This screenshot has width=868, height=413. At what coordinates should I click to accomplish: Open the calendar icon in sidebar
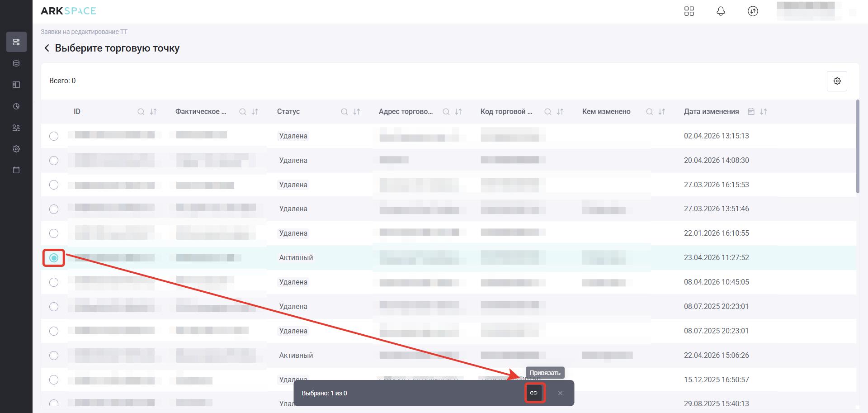(x=16, y=170)
